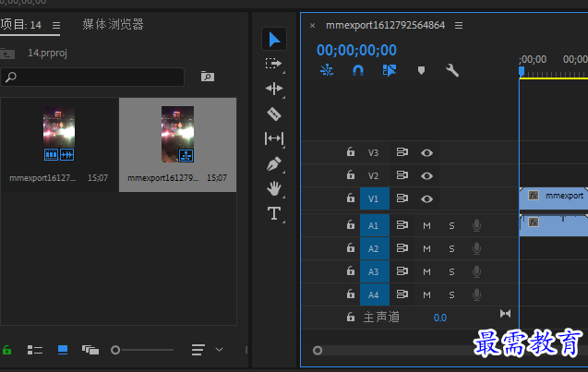Select the 项目: 14 panel tab
This screenshot has width=588, height=372.
point(21,25)
